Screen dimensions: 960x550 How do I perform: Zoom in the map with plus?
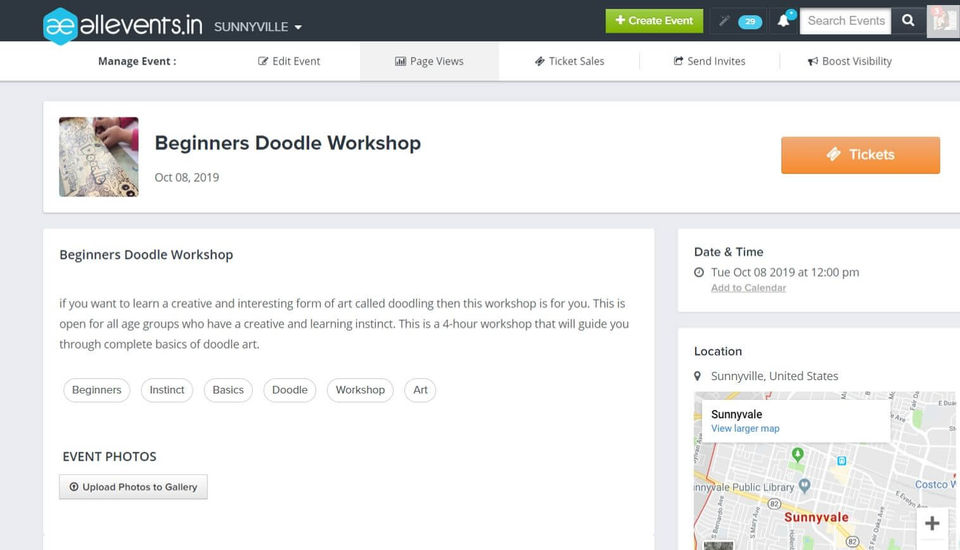tap(932, 524)
